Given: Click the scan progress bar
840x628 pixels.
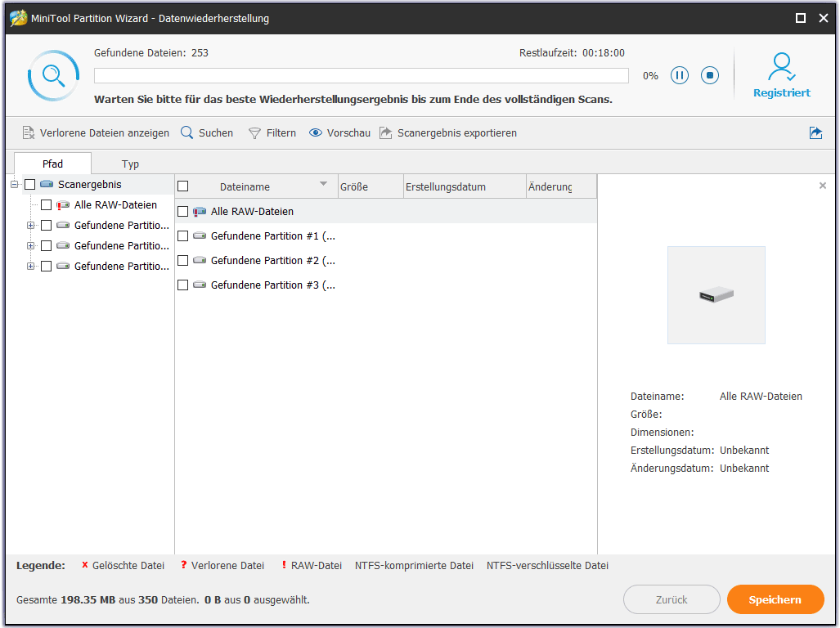Looking at the screenshot, I should pyautogui.click(x=361, y=75).
